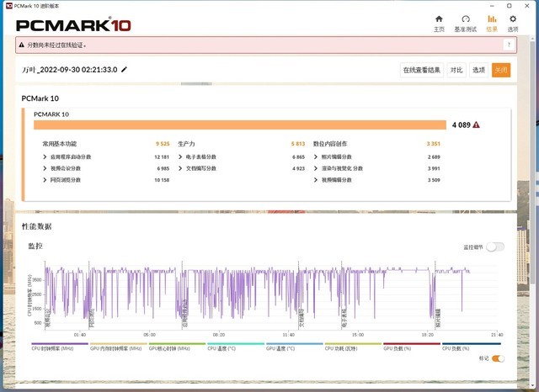Select GPU memory clock frequency legend swatch
This screenshot has height=392, width=539.
(x=118, y=343)
